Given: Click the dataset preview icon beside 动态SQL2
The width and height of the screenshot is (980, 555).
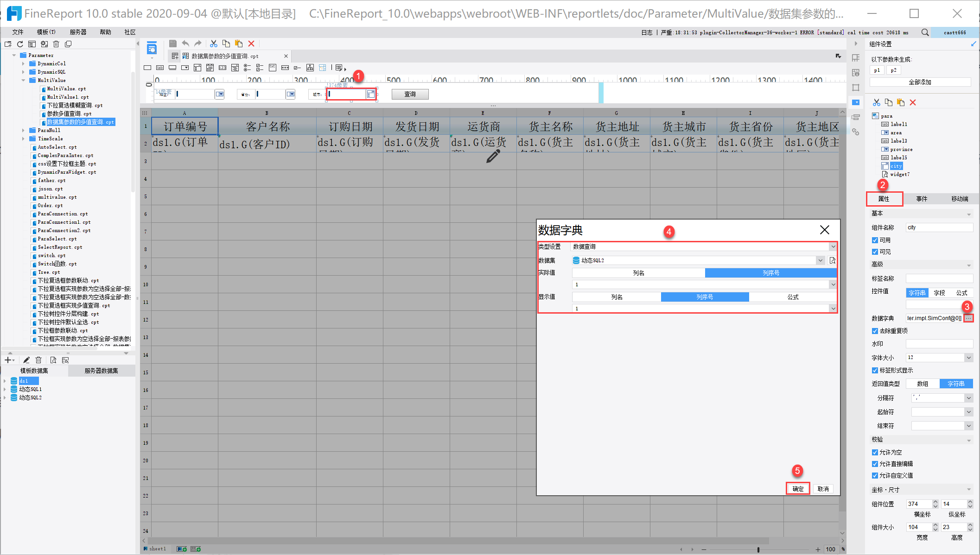Looking at the screenshot, I should [x=833, y=260].
